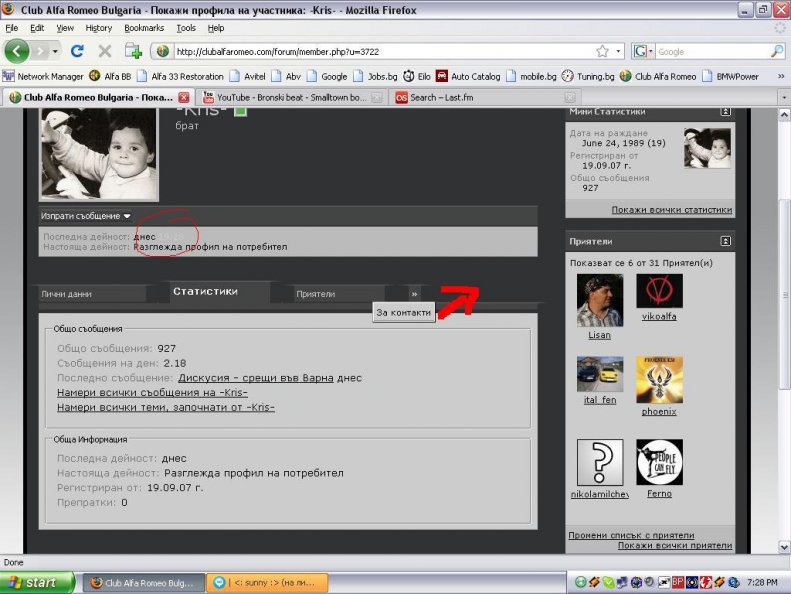Collapse the Приятели sidebar panel

(724, 241)
